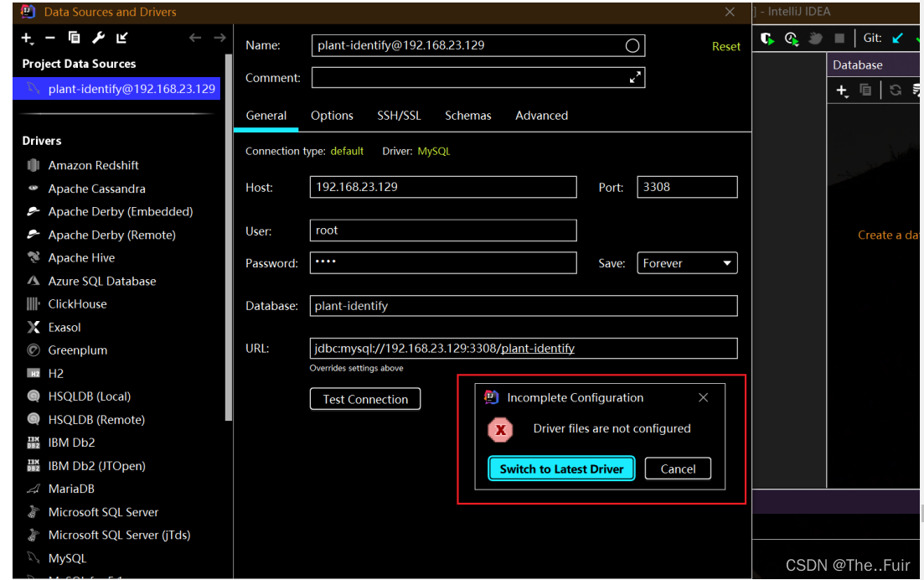Duplicate the selected data source

75,38
